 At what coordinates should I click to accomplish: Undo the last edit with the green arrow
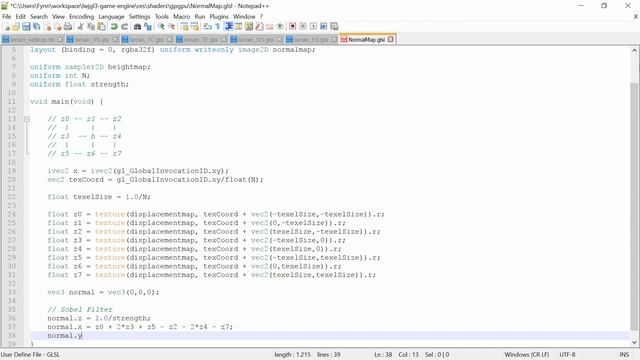click(114, 27)
